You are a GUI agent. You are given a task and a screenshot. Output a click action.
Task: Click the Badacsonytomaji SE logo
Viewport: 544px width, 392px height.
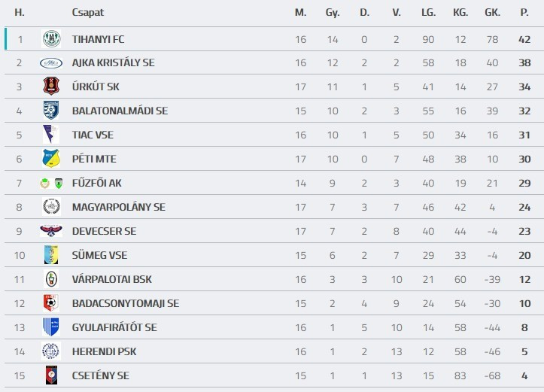51,303
